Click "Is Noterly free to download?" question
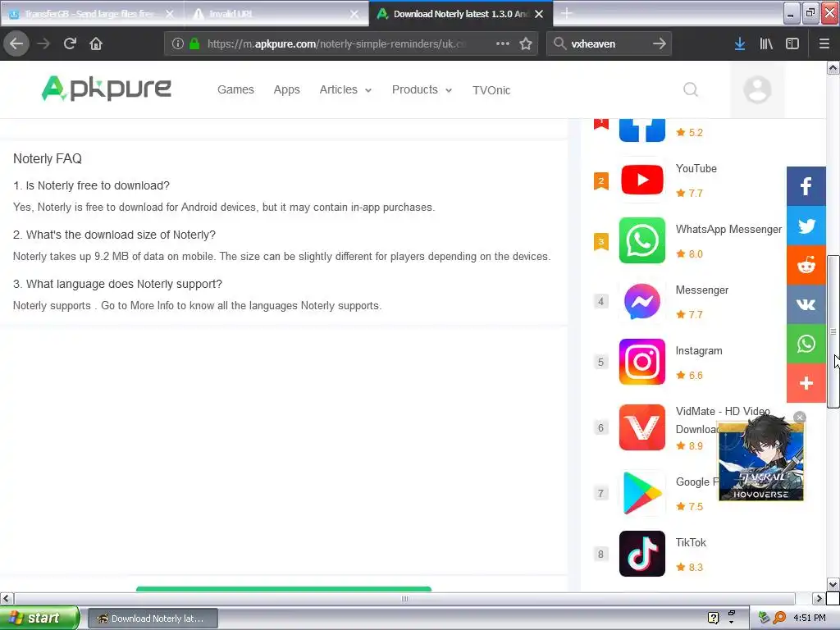The width and height of the screenshot is (840, 630). click(x=91, y=185)
